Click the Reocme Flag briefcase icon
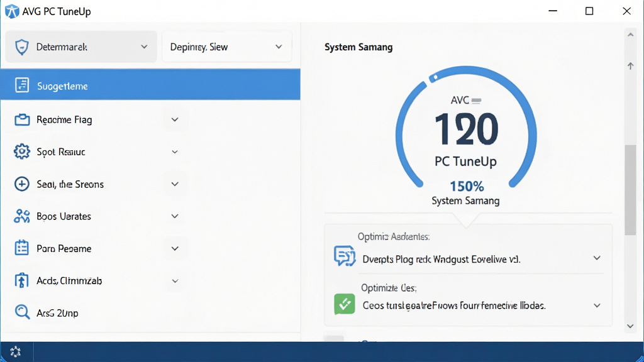The width and height of the screenshot is (644, 362). coord(22,119)
